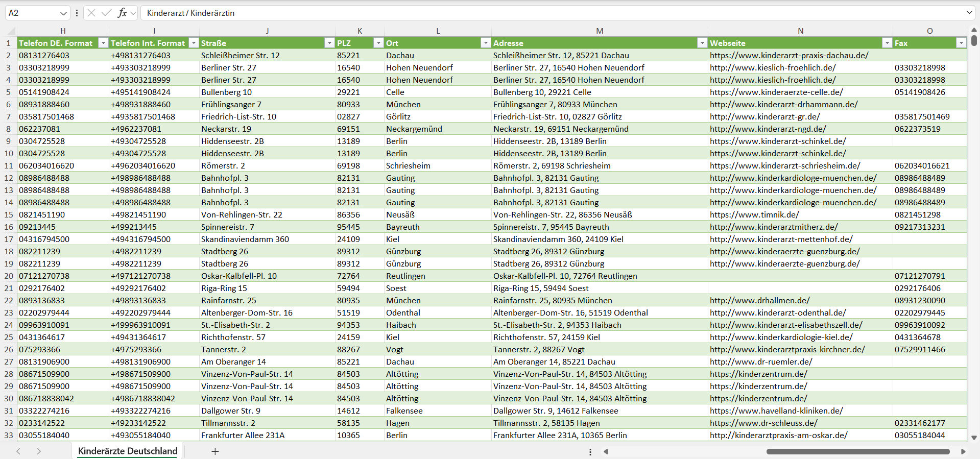The height and width of the screenshot is (459, 980).
Task: Open the Ort column filter dropdown
Action: tap(486, 43)
